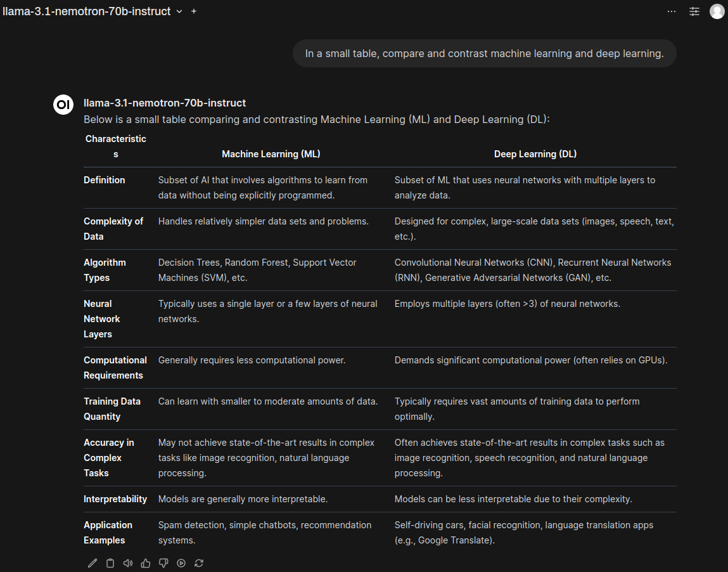Viewport: 728px width, 572px height.
Task: Open the user profile avatar picture
Action: click(x=717, y=11)
